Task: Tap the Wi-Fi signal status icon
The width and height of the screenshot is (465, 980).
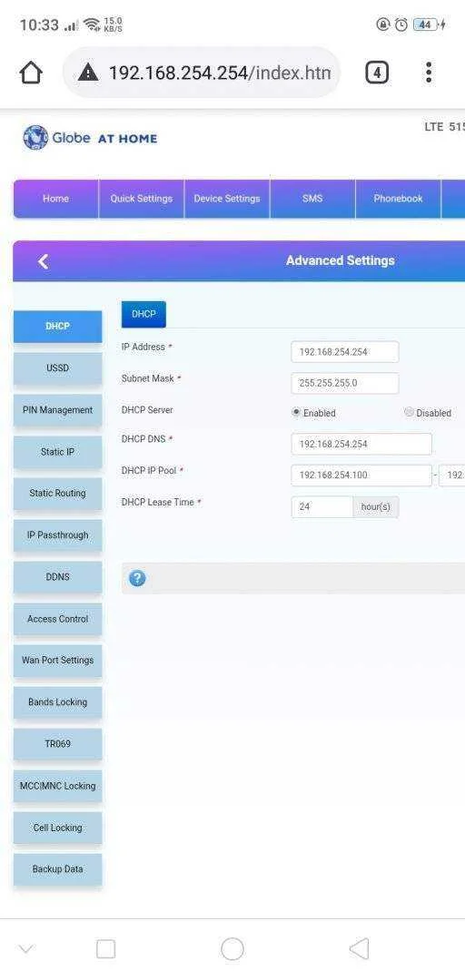Action: 92,25
